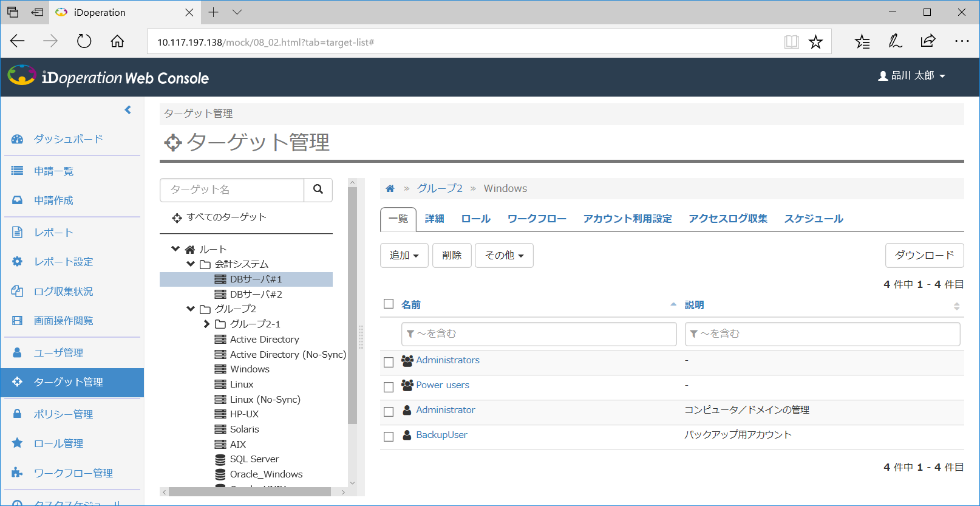This screenshot has height=506, width=980.
Task: Click the 削除 button
Action: pyautogui.click(x=452, y=255)
